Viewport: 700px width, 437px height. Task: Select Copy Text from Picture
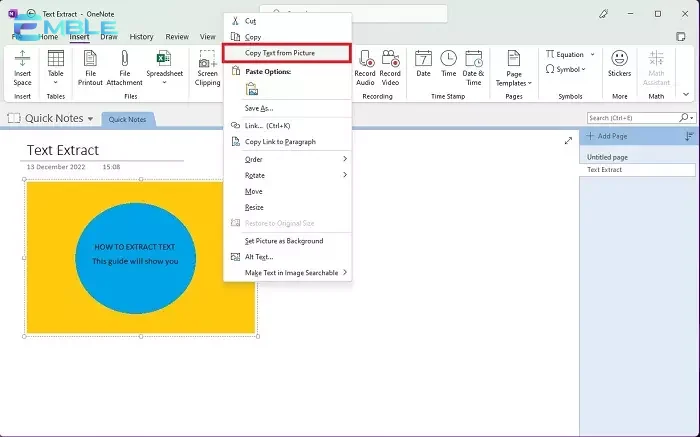(287, 53)
